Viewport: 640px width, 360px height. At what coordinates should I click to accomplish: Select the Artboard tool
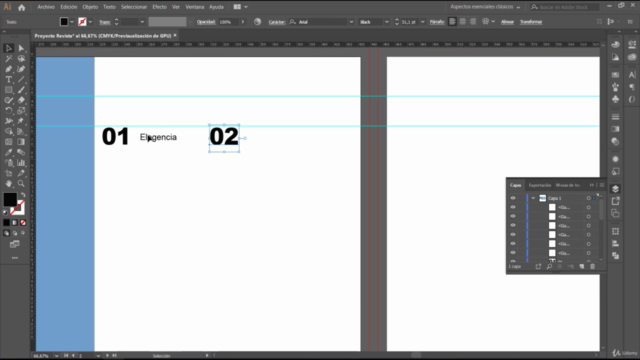[x=9, y=173]
